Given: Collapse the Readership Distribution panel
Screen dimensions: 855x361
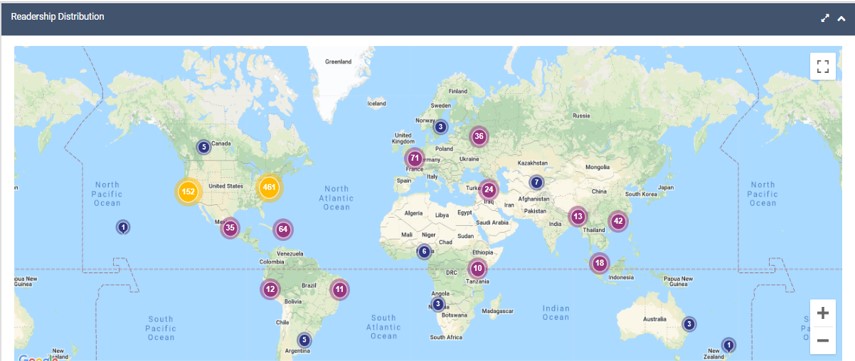Looking at the screenshot, I should coord(841,18).
